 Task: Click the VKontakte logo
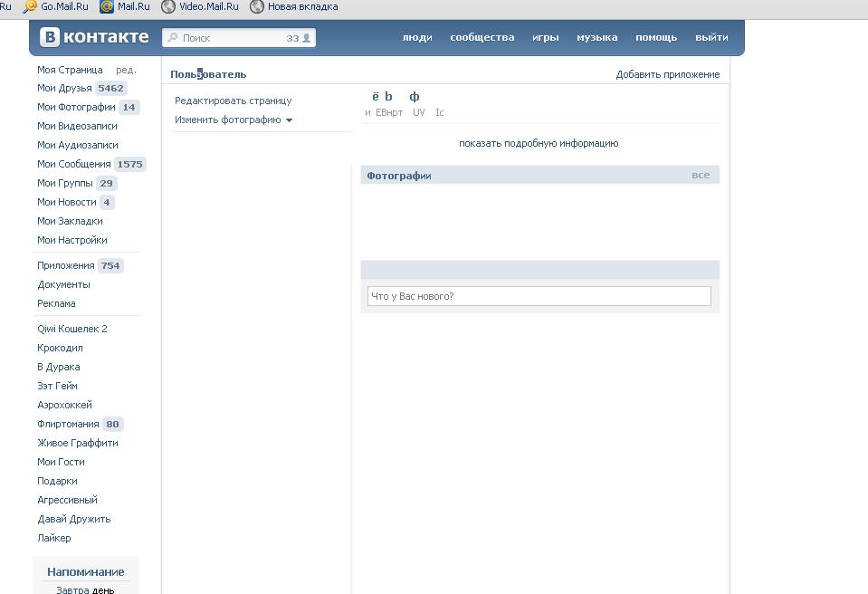point(94,37)
